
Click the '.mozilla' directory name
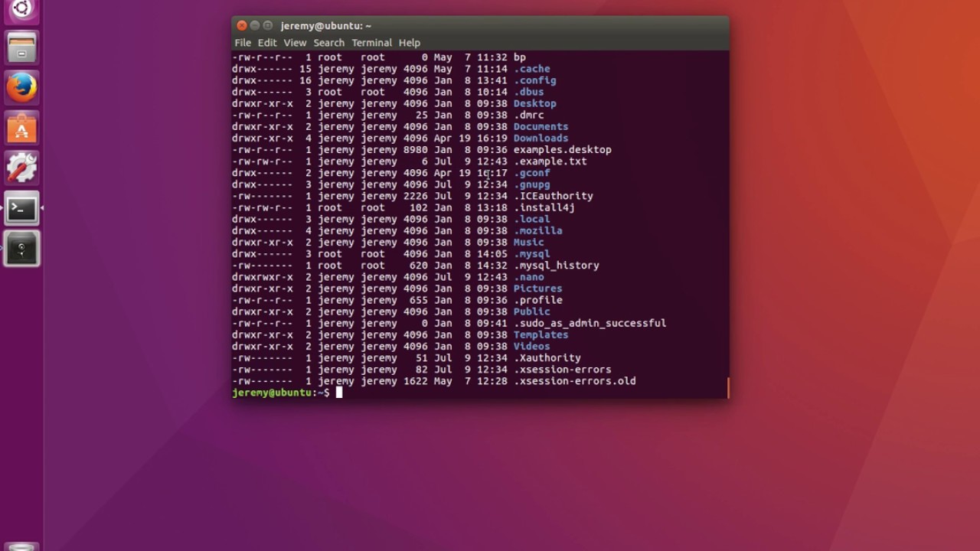click(538, 230)
